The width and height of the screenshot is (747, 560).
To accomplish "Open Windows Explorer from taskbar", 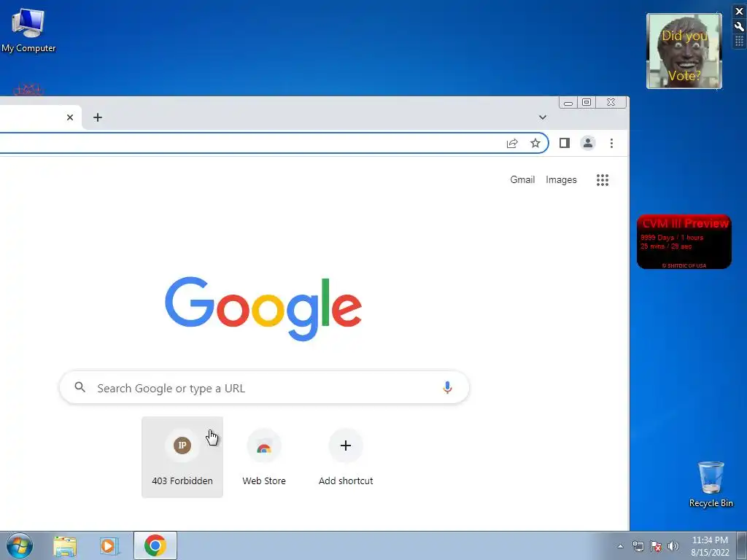I will (x=65, y=545).
